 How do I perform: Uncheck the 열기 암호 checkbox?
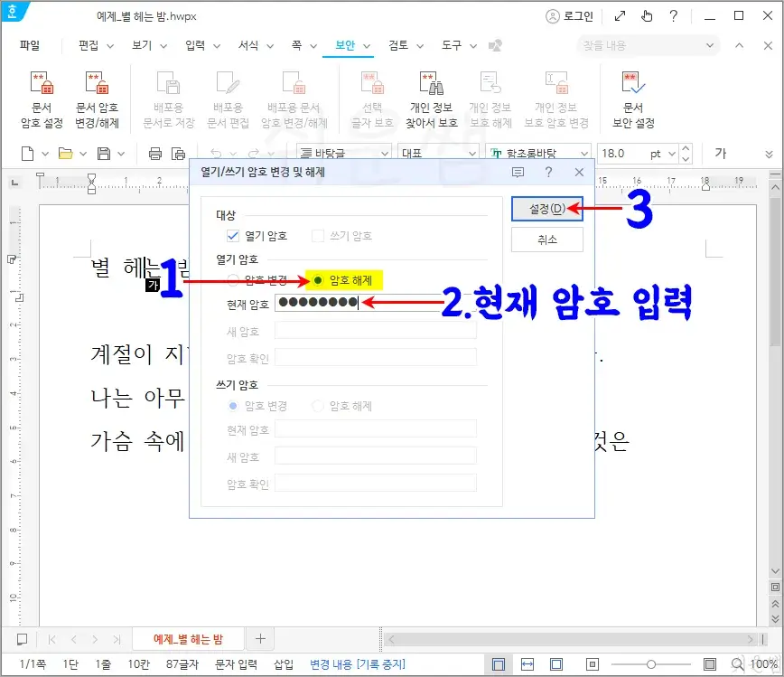pos(232,234)
